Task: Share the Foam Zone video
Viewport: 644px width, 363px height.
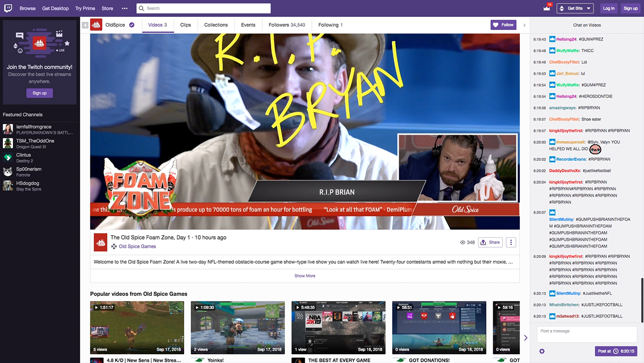Action: [490, 242]
